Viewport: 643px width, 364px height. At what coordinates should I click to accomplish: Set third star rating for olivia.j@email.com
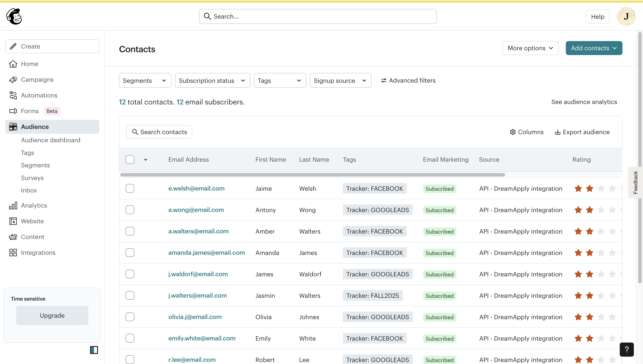601,317
